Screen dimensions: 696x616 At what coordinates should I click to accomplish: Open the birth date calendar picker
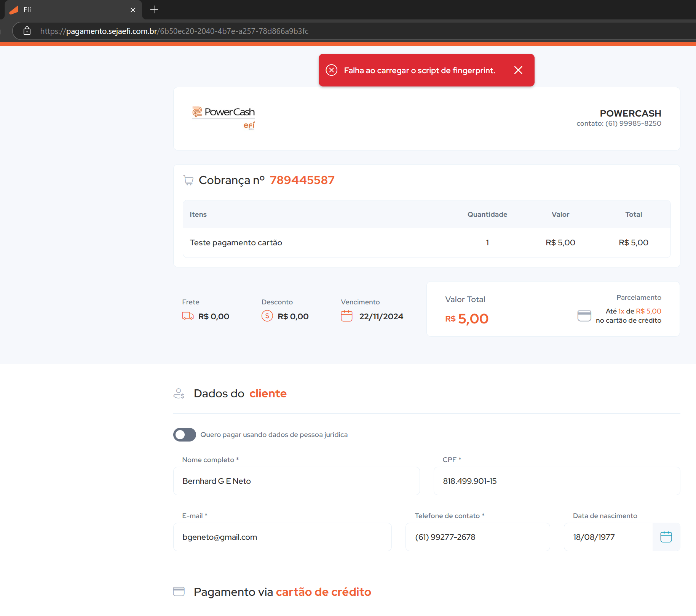(666, 537)
